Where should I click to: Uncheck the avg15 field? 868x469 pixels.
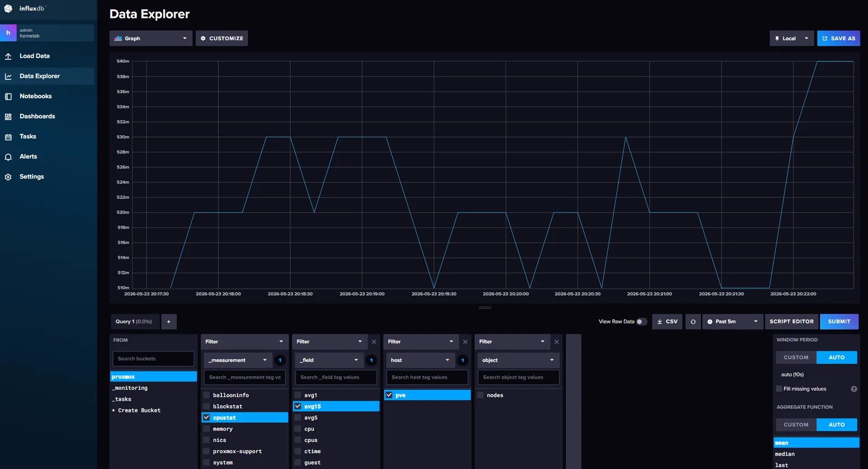pos(298,406)
